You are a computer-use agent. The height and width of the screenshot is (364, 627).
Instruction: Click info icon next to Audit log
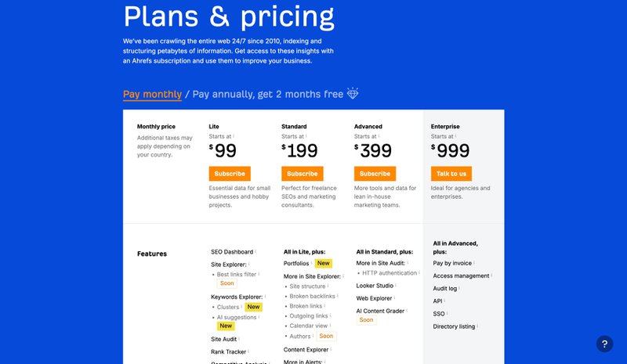pyautogui.click(x=461, y=288)
